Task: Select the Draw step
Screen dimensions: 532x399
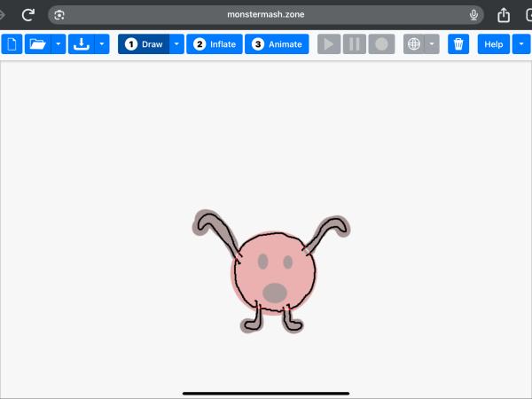Action: 144,44
